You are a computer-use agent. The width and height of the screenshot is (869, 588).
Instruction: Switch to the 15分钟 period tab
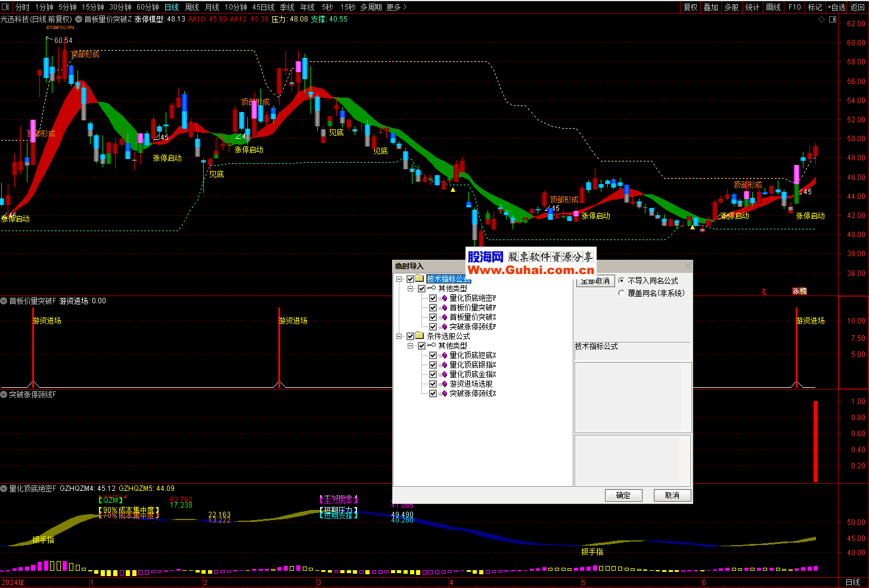[93, 7]
